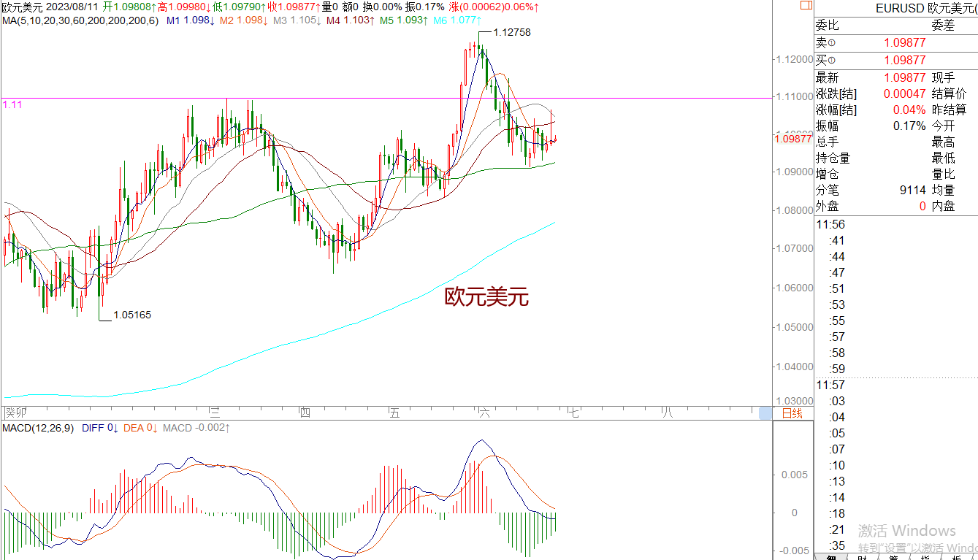This screenshot has width=978, height=560.
Task: Click the MACD -0.002 value
Action: [197, 428]
